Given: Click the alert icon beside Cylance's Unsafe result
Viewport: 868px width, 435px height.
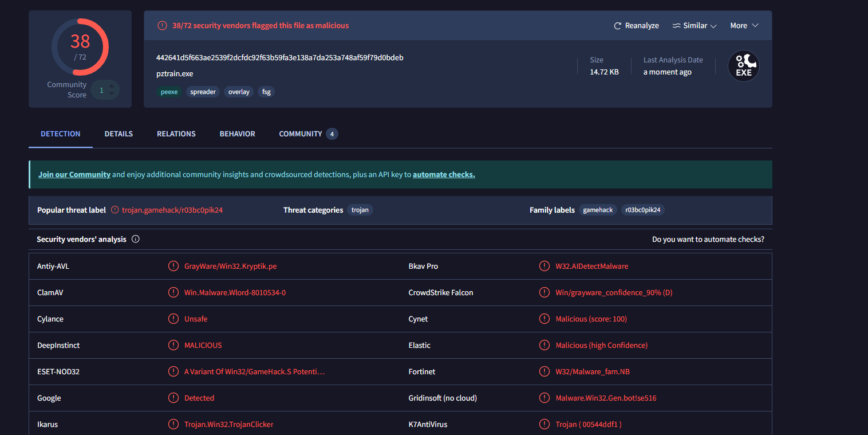Looking at the screenshot, I should click(173, 319).
